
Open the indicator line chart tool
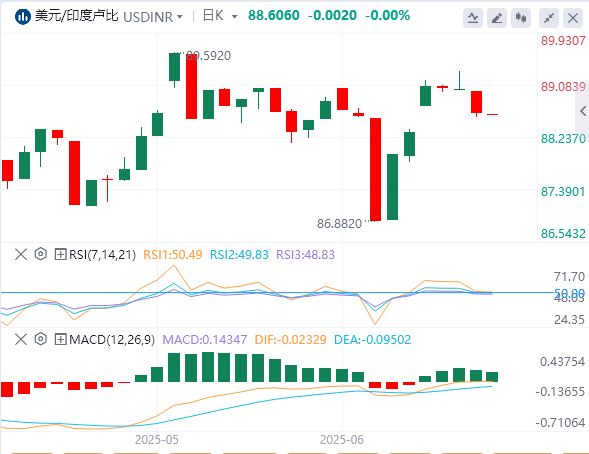(x=473, y=18)
